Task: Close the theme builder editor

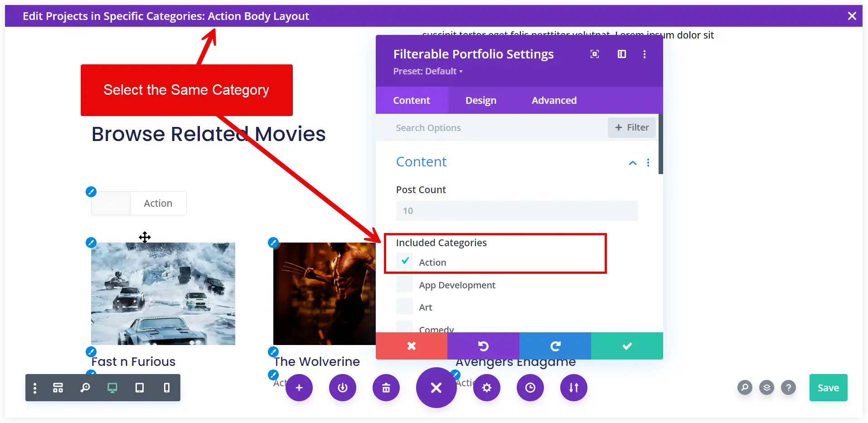Action: click(852, 16)
